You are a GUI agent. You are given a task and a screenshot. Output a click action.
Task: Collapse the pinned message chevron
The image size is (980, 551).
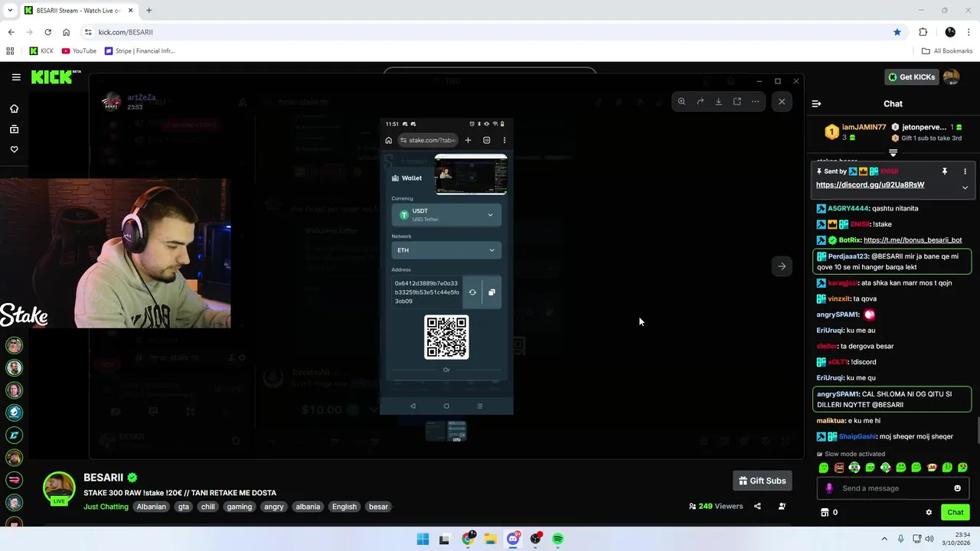tap(965, 187)
